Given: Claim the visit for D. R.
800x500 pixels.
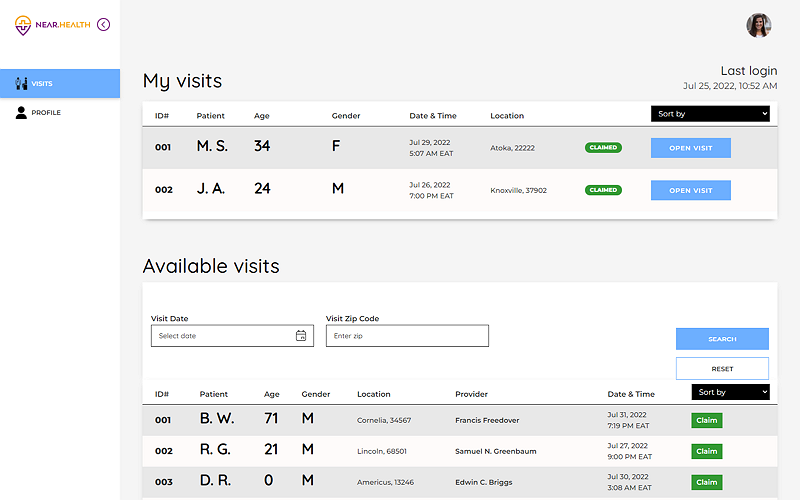Looking at the screenshot, I should 706,482.
